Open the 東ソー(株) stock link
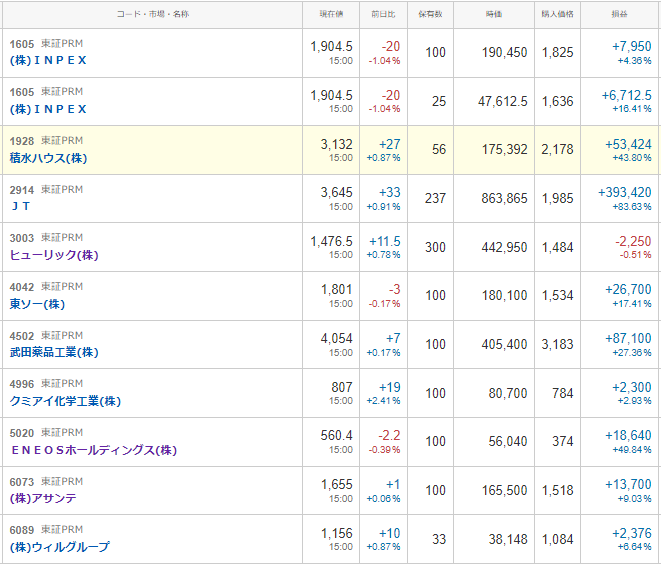 [38, 304]
